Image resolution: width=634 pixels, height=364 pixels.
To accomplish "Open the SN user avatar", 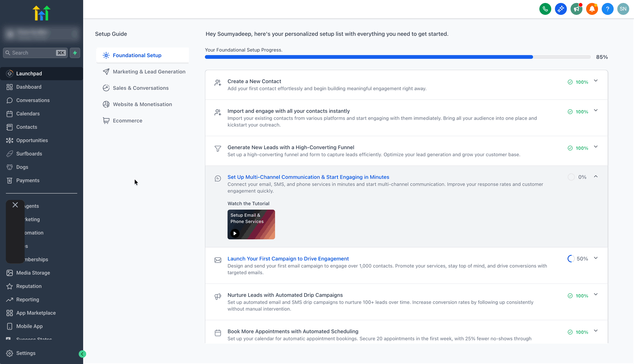I will 623,9.
